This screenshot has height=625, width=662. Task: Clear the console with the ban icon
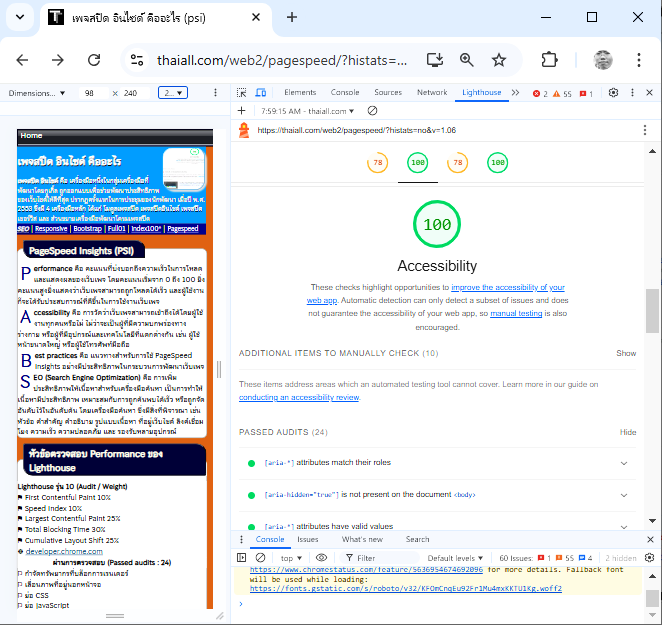pos(260,558)
